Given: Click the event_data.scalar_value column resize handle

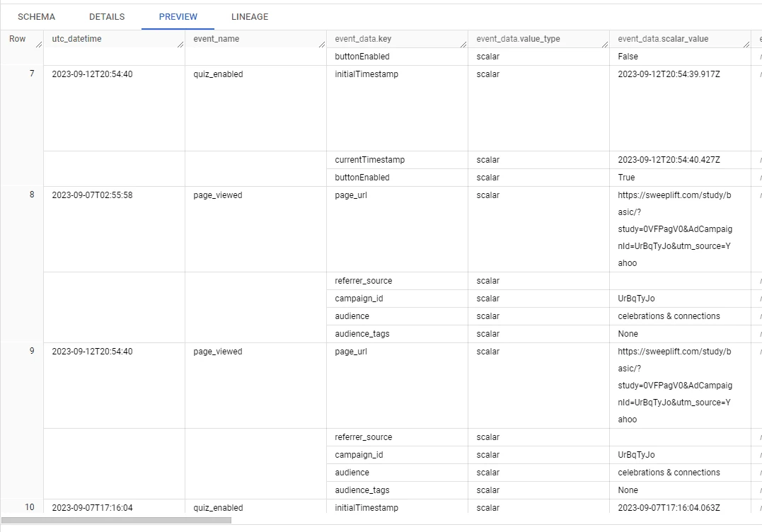Looking at the screenshot, I should point(746,45).
